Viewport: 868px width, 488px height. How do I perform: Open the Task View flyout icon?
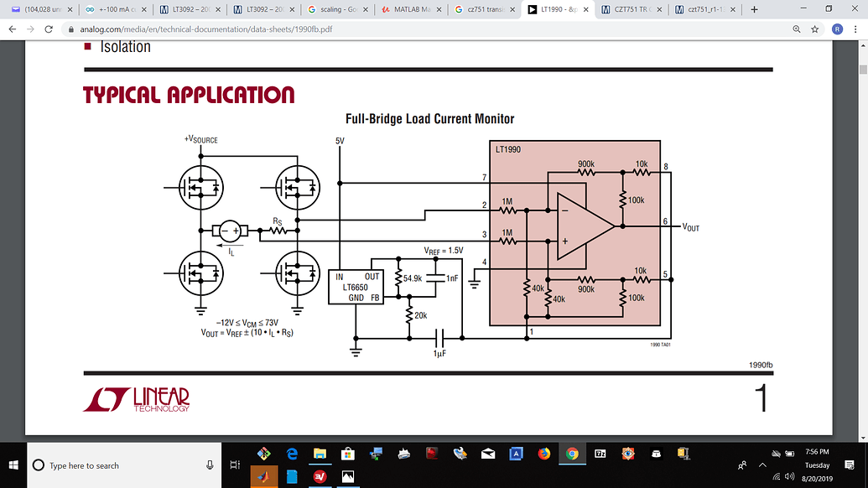point(235,463)
